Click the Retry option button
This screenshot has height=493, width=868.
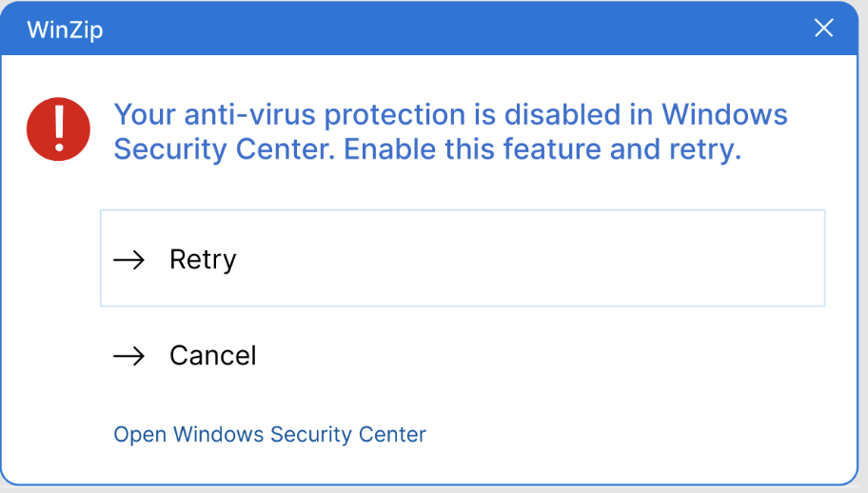pos(463,258)
